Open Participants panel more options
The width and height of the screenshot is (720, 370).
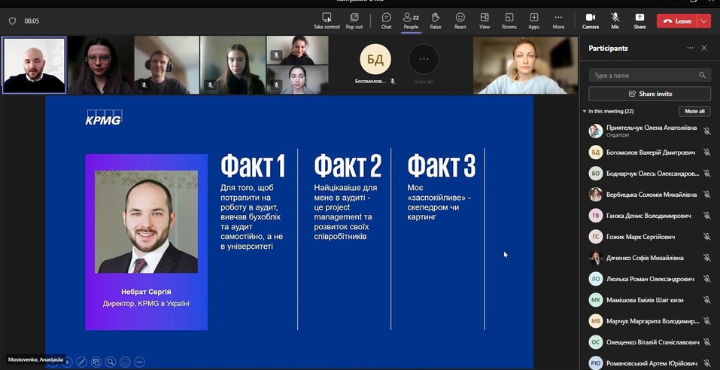690,48
